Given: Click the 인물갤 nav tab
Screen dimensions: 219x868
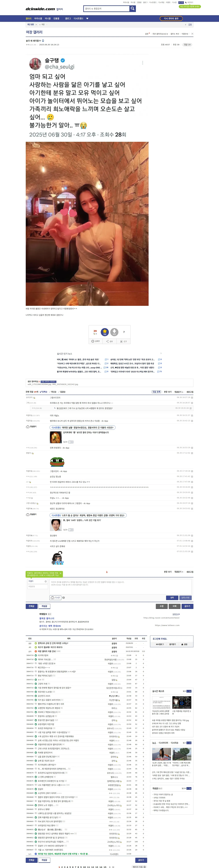Looking at the screenshot, I should point(56,19).
